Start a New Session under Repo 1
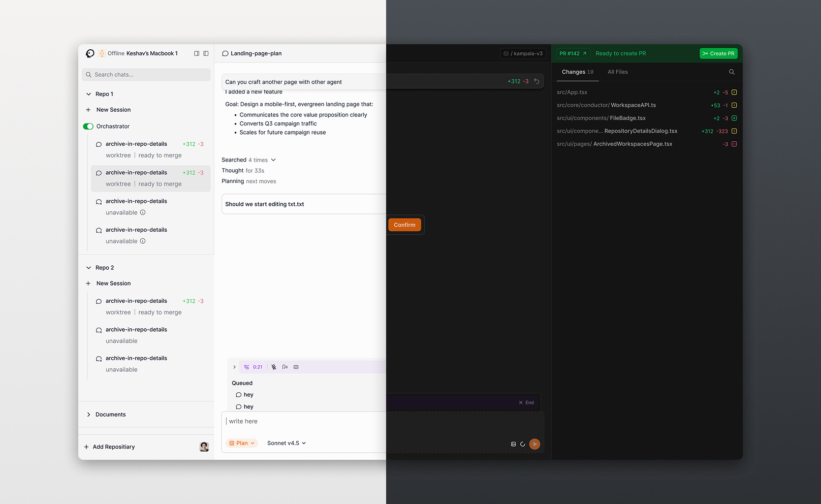Viewport: 821px width, 504px height. pos(108,110)
